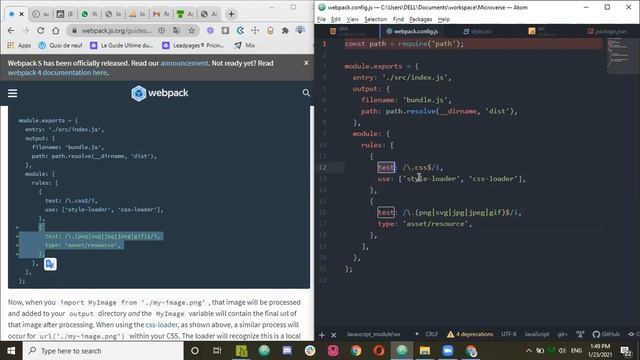Open the css-loader link in paragraph
This screenshot has height=360, width=640.
click(x=162, y=325)
